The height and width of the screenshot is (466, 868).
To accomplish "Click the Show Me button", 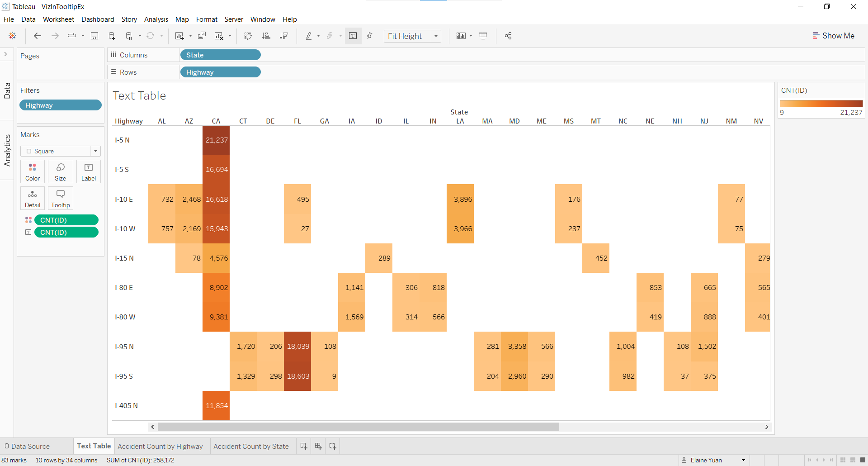I will (834, 36).
